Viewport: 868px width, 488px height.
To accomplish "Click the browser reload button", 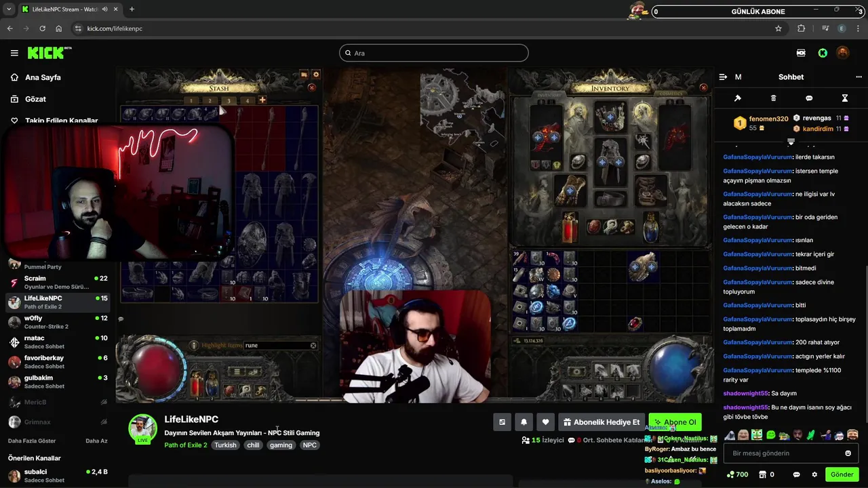I will tap(42, 28).
